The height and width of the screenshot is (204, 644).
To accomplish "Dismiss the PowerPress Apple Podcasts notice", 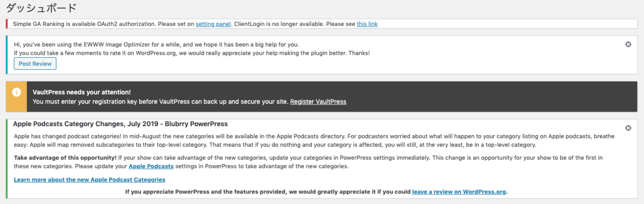I will point(628,128).
